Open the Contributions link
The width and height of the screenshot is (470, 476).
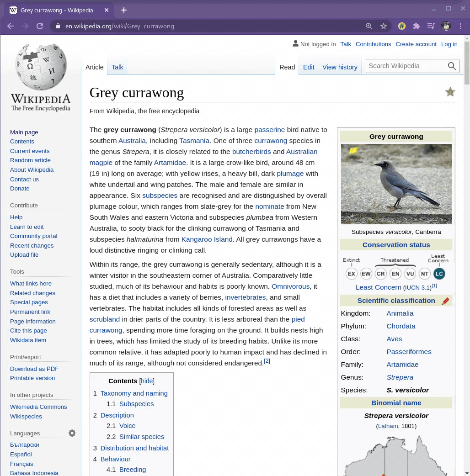(x=373, y=44)
